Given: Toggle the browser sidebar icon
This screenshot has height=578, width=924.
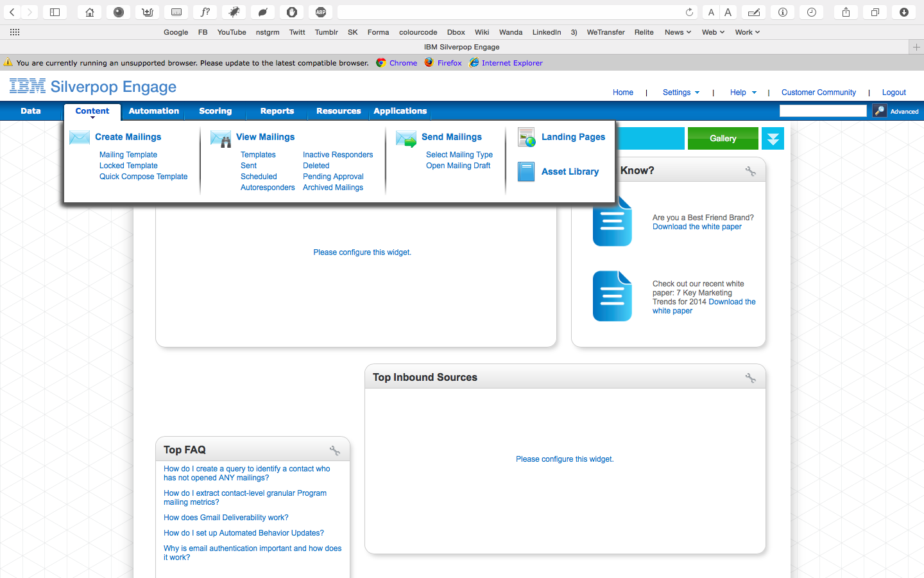Looking at the screenshot, I should pos(55,12).
